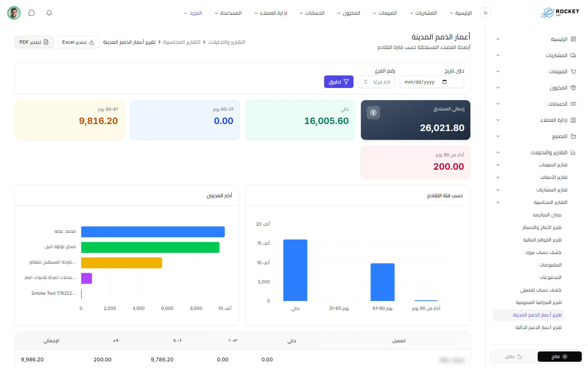
Task: Open تقرير القوائم المالية report
Action: [x=542, y=240]
